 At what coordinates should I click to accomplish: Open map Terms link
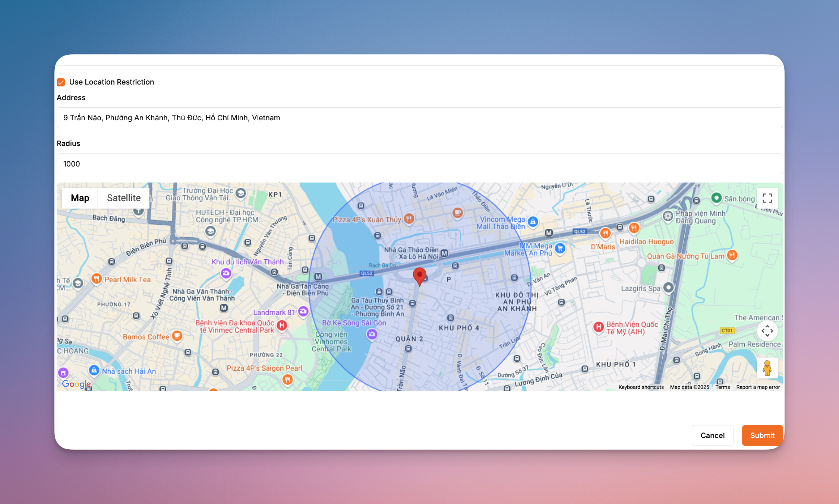(722, 387)
